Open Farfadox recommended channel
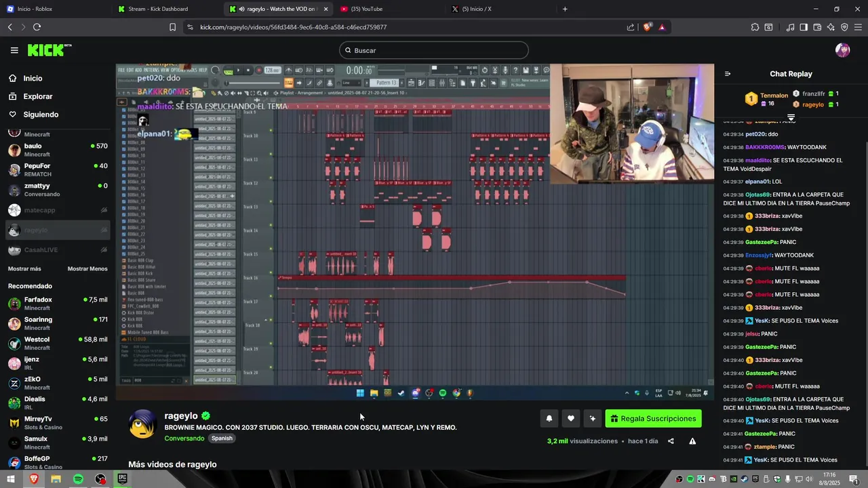 pyautogui.click(x=58, y=304)
